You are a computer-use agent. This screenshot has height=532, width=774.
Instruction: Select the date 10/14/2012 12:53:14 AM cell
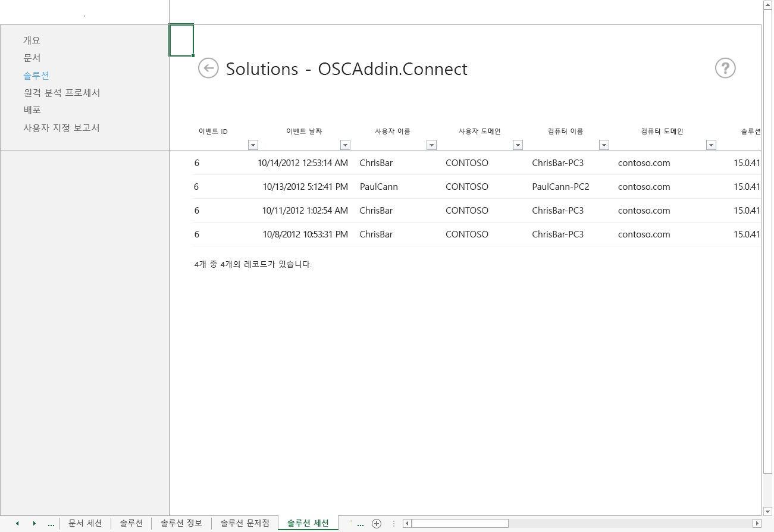click(x=303, y=163)
